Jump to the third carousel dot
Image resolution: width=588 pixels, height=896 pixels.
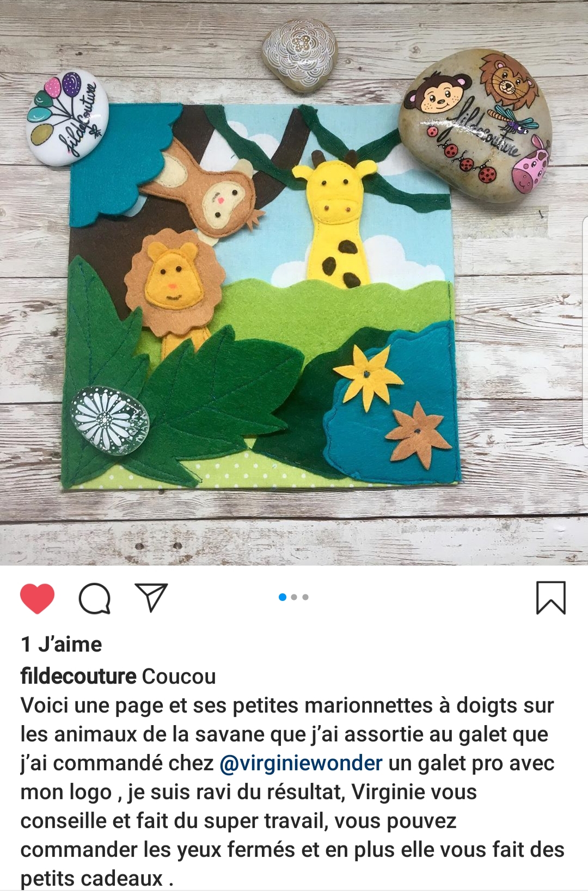tap(305, 597)
